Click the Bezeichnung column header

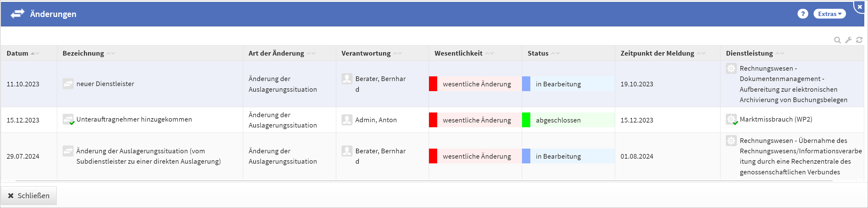[x=83, y=53]
